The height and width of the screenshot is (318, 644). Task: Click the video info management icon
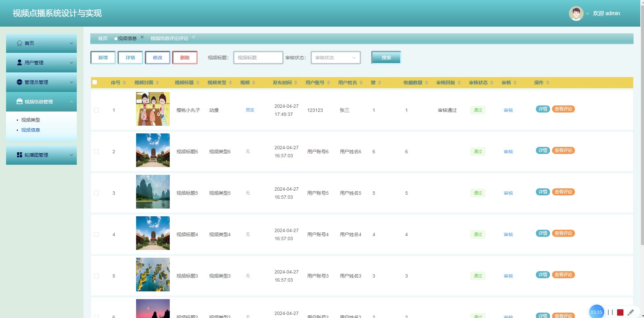(x=20, y=102)
